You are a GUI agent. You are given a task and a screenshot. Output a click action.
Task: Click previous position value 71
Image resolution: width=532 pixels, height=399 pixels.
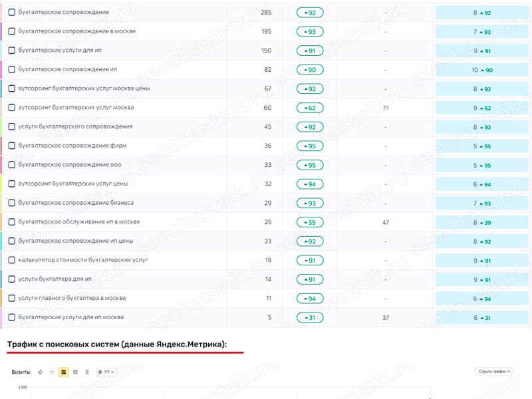386,108
